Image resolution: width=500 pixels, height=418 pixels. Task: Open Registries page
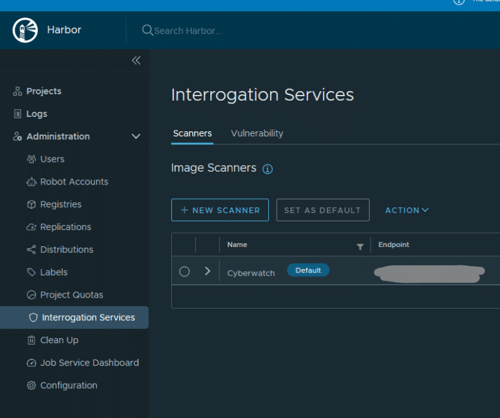click(61, 204)
